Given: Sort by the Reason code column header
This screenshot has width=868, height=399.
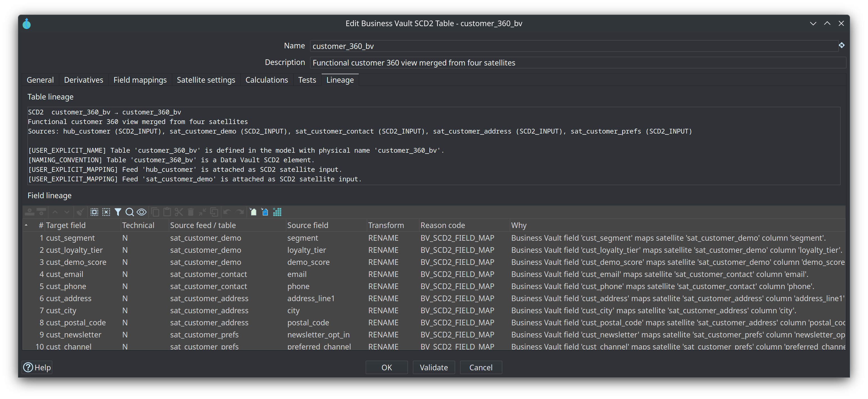Looking at the screenshot, I should (464, 225).
